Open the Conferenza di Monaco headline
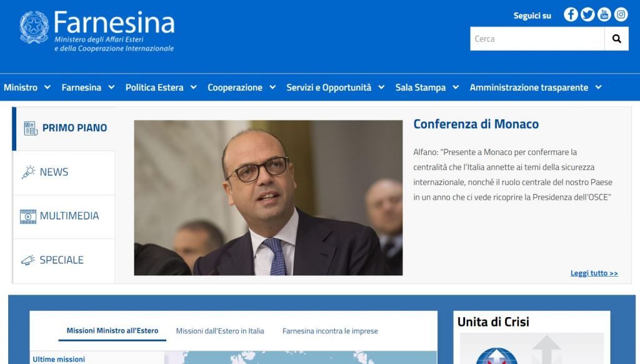 point(476,124)
